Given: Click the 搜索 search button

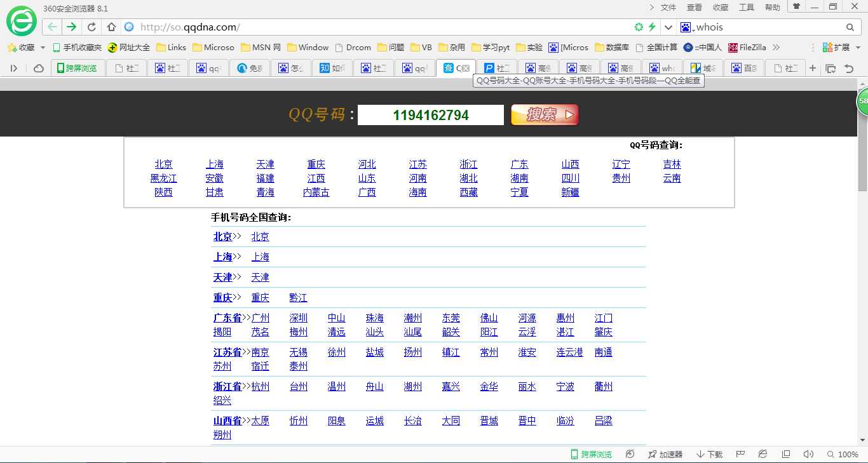Looking at the screenshot, I should 545,115.
